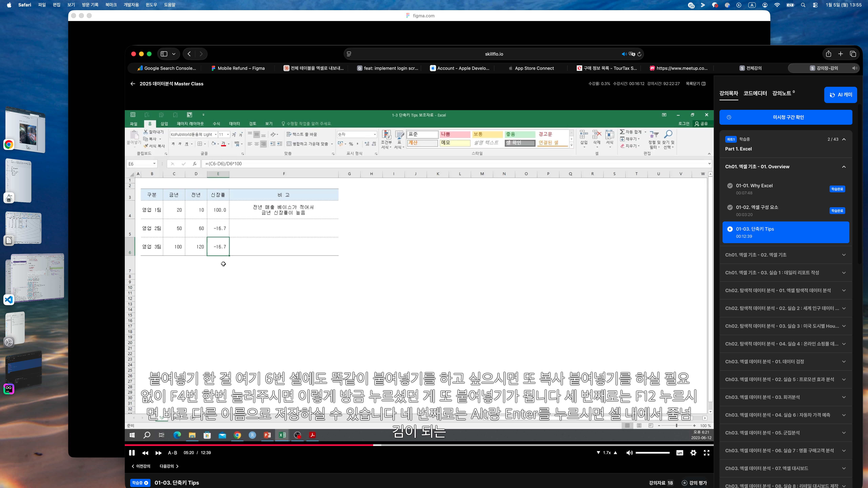Mute the video with the player's speaker icon
The width and height of the screenshot is (868, 488).
[629, 453]
